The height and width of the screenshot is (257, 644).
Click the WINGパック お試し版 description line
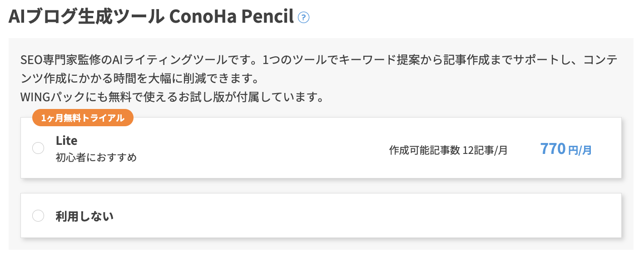[x=172, y=97]
